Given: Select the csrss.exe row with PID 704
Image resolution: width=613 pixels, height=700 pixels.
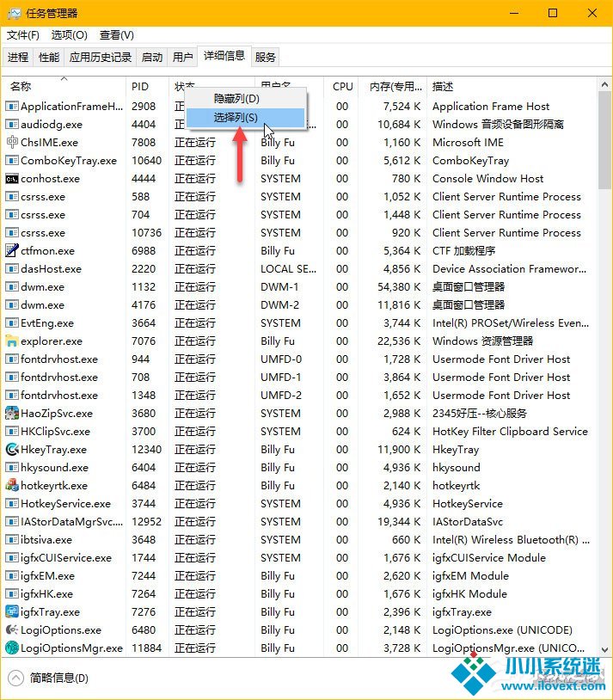Looking at the screenshot, I should (x=299, y=214).
